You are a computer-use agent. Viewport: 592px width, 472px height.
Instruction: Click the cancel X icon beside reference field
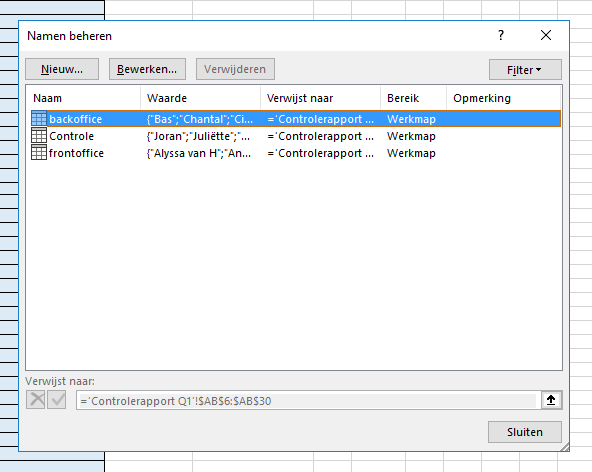click(37, 400)
